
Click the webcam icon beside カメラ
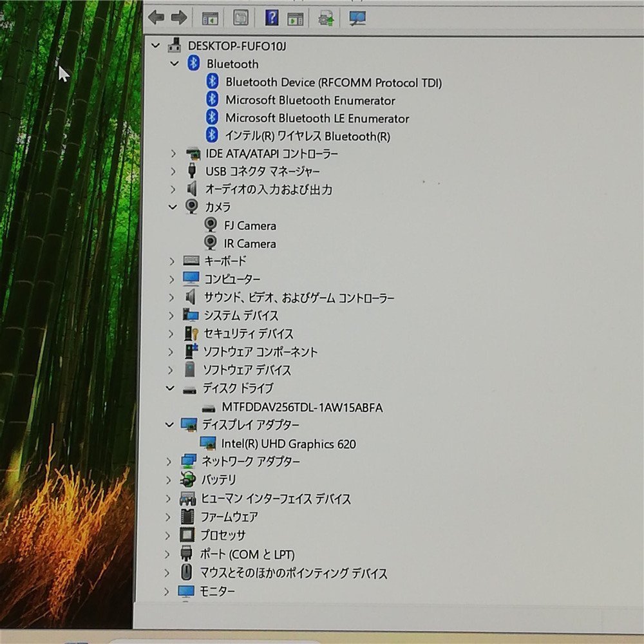191,207
